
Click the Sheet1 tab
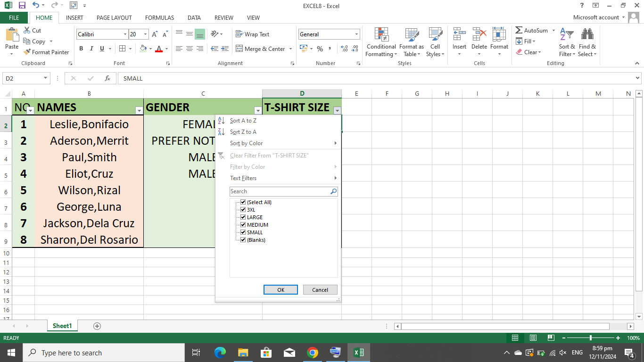tap(62, 326)
